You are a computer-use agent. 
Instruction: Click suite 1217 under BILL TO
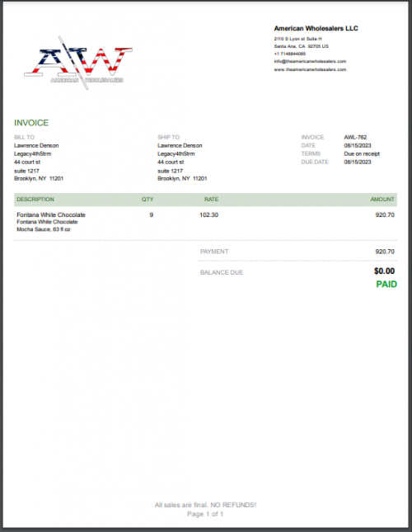tap(26, 171)
